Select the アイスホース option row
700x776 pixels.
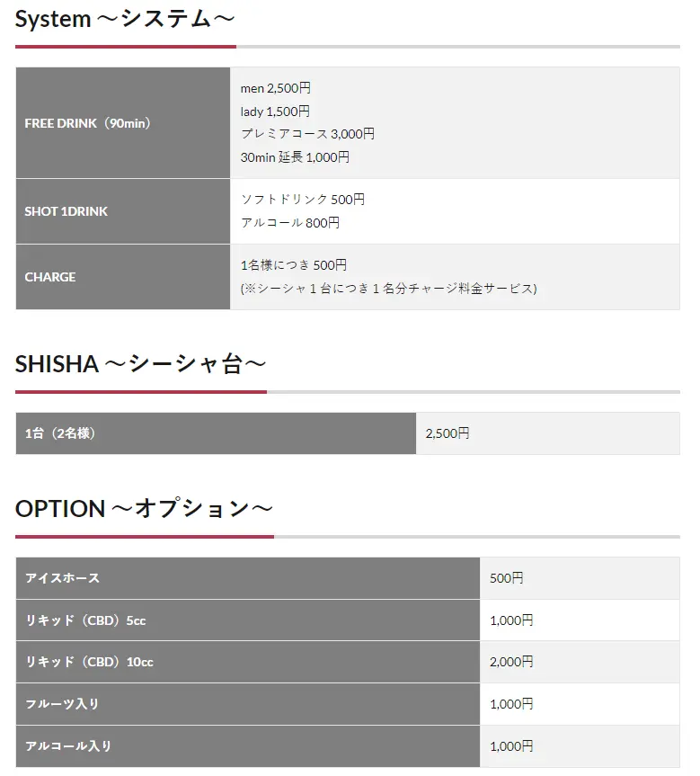[347, 578]
